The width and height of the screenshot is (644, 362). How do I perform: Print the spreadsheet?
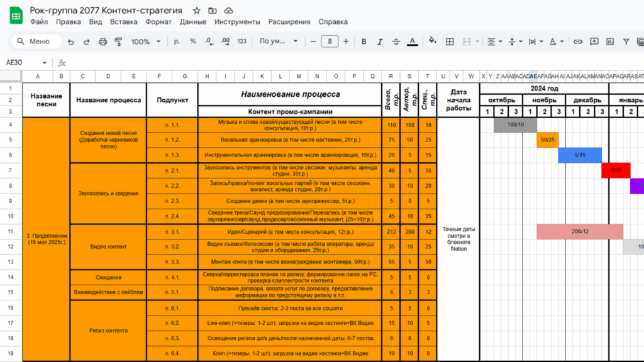103,41
